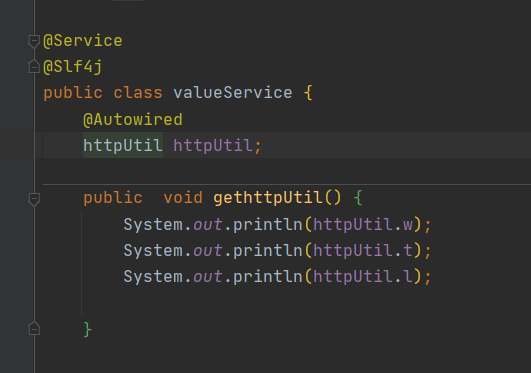Click httpUtil.t in the second println

coord(363,251)
